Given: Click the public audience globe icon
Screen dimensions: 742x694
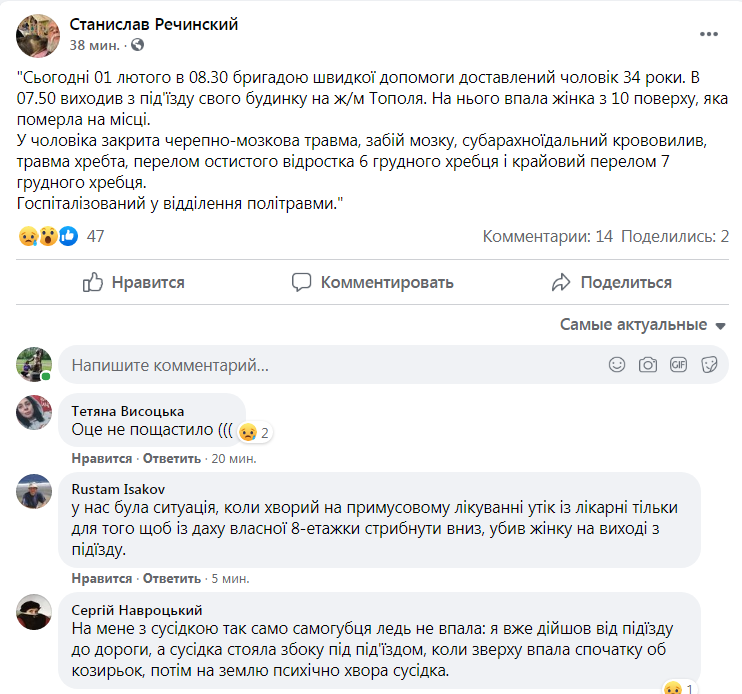Looking at the screenshot, I should [137, 45].
